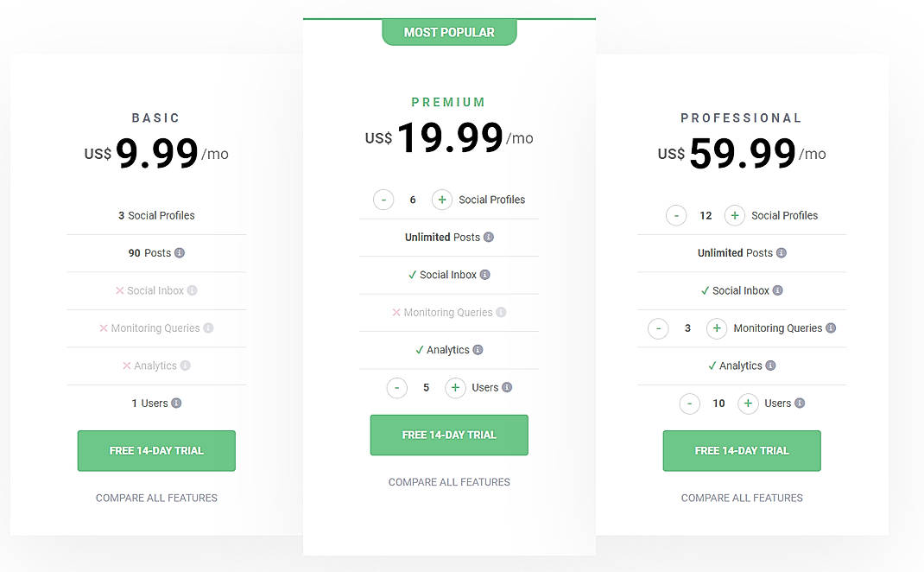
Task: Start Professional plan free 14-day trial
Action: coord(742,451)
